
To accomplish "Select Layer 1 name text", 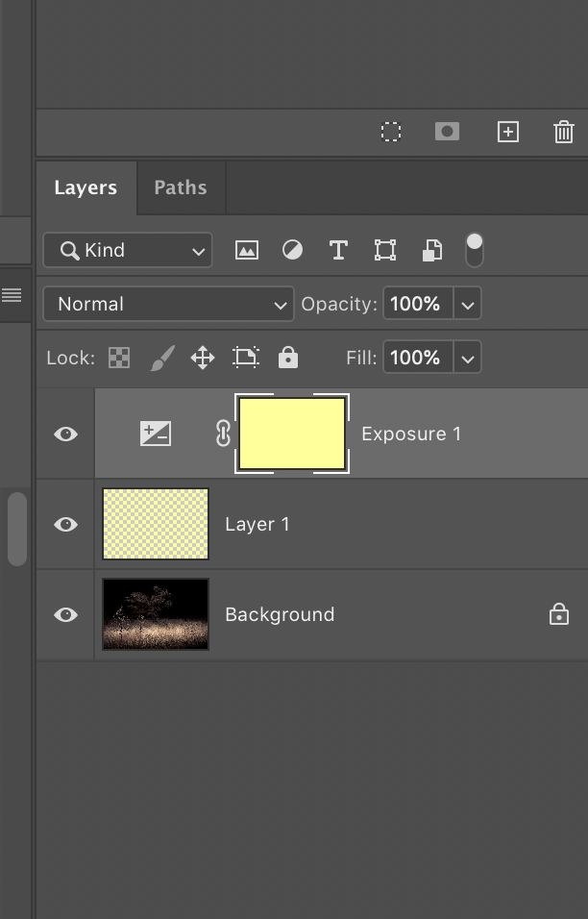I will 257,525.
